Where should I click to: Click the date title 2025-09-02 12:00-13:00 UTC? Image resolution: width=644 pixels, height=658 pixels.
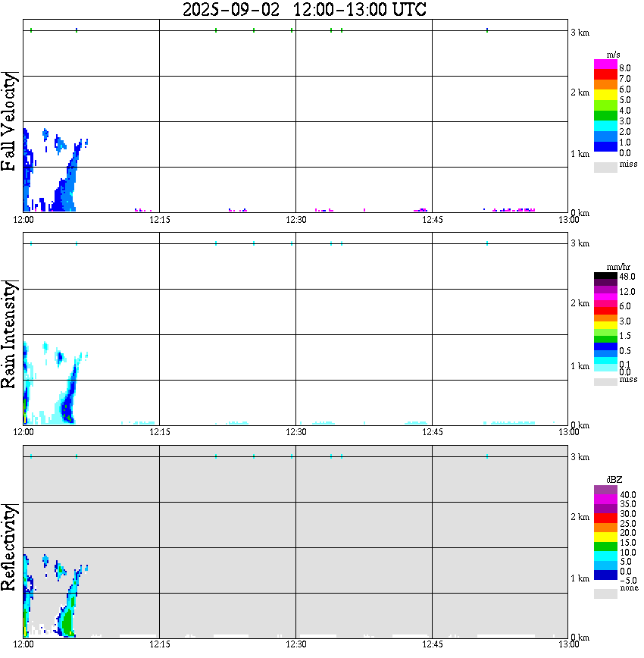304,9
